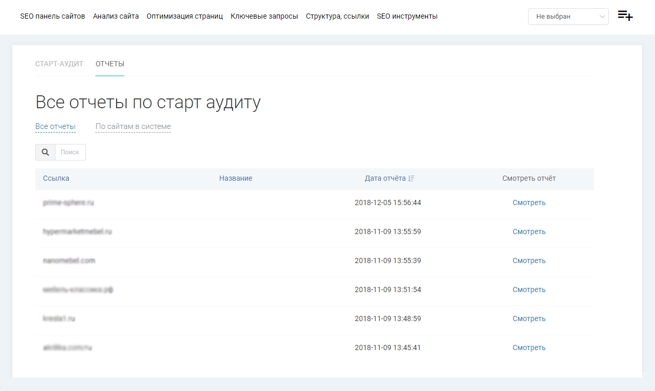Screen dimensions: 655x391
Task: Open SEO панель сайтов menu
Action: [53, 16]
